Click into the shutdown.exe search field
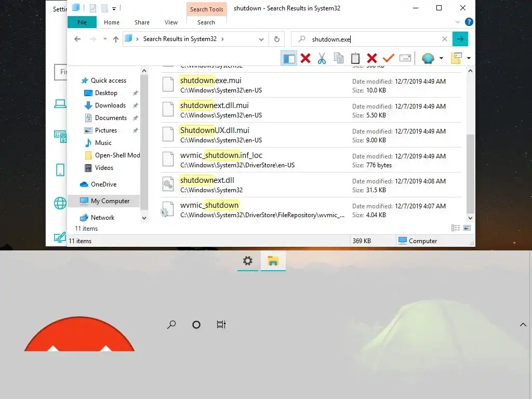 (371, 39)
